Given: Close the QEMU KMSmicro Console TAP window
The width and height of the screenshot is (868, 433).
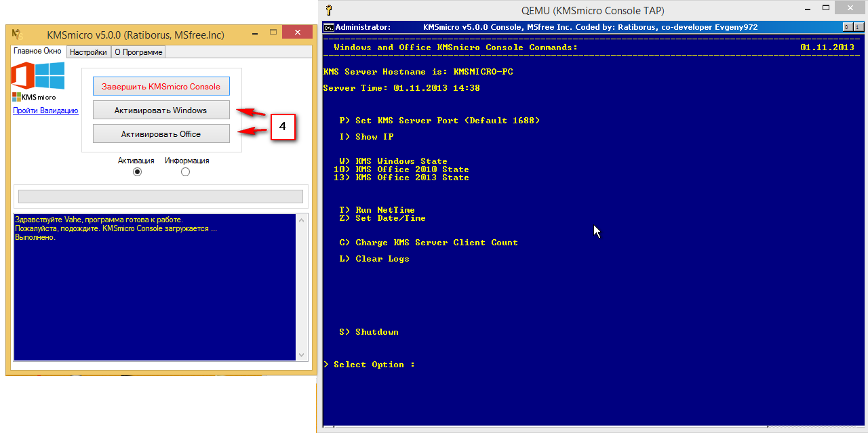Looking at the screenshot, I should click(850, 8).
